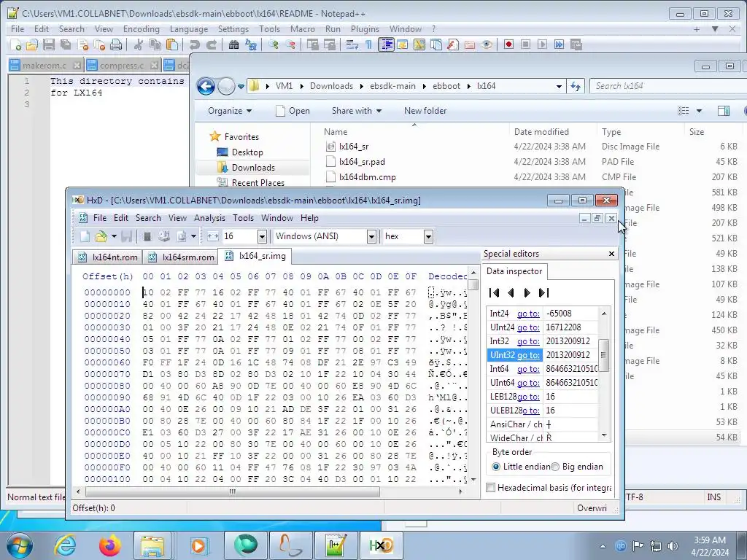Open Explorer Organize dropdown
Image resolution: width=747 pixels, height=560 pixels.
coord(230,111)
